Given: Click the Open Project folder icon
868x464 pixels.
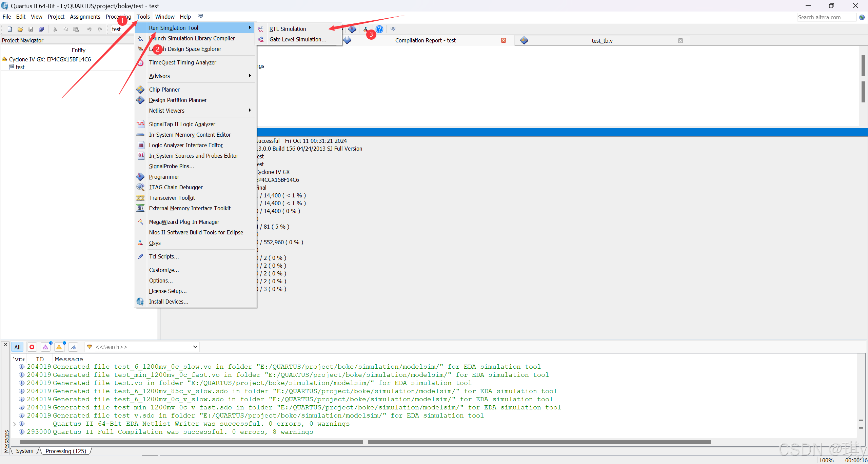Looking at the screenshot, I should click(x=20, y=29).
